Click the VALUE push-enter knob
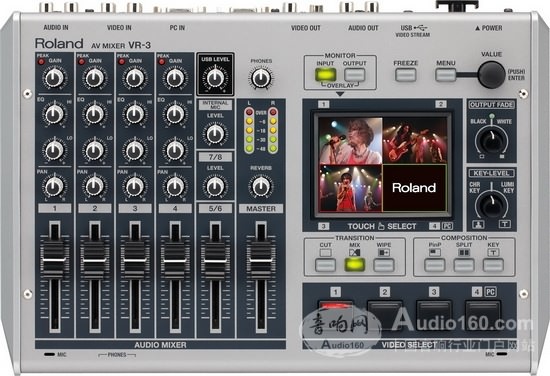 (x=491, y=75)
